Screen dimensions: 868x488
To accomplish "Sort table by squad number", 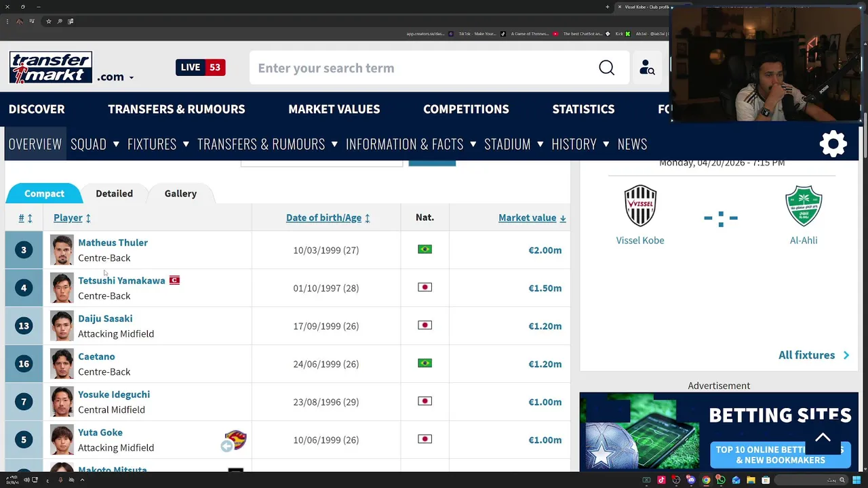I will point(25,218).
